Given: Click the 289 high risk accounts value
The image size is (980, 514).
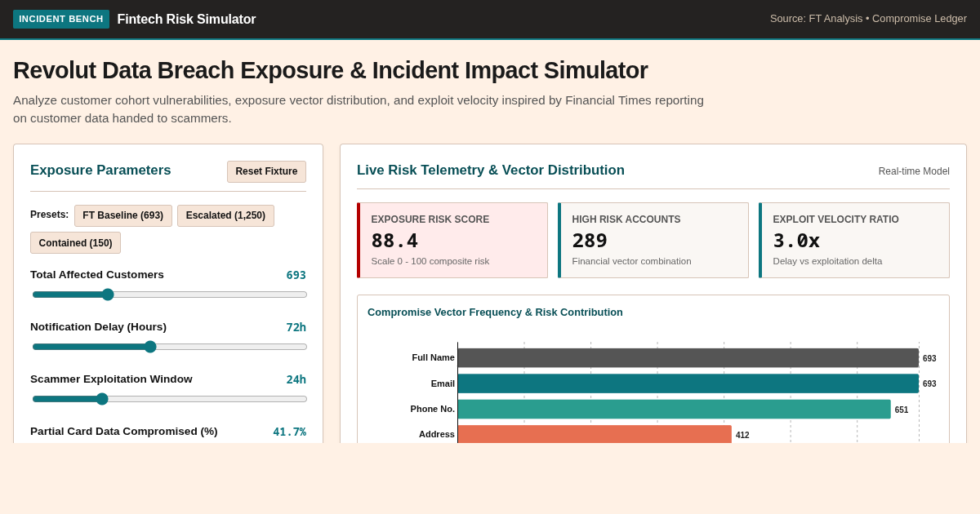Looking at the screenshot, I should point(590,241).
